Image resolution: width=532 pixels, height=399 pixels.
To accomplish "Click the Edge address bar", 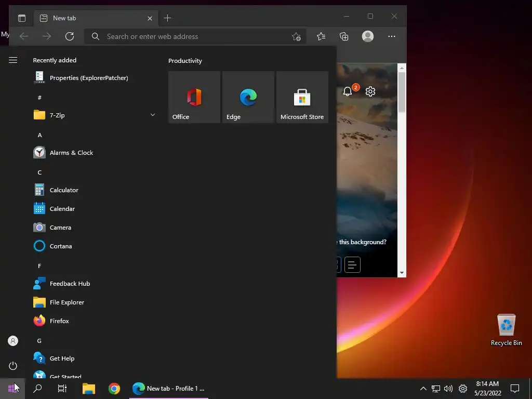I will click(x=195, y=37).
